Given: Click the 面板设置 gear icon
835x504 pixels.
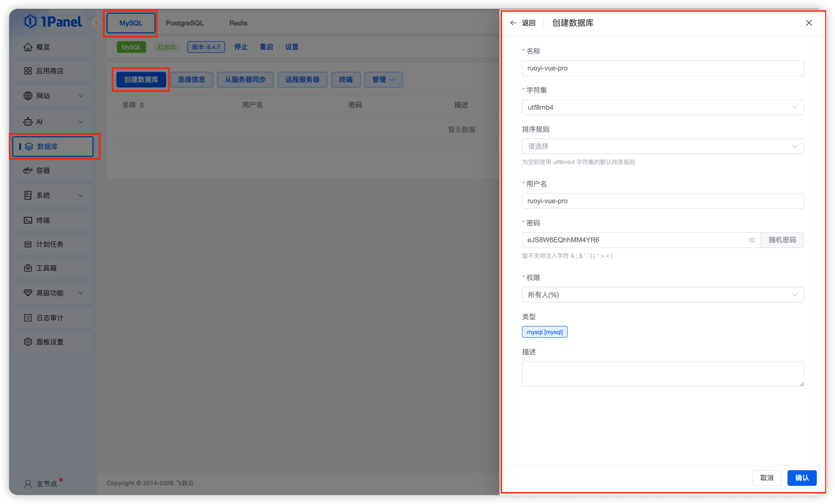Looking at the screenshot, I should (28, 342).
